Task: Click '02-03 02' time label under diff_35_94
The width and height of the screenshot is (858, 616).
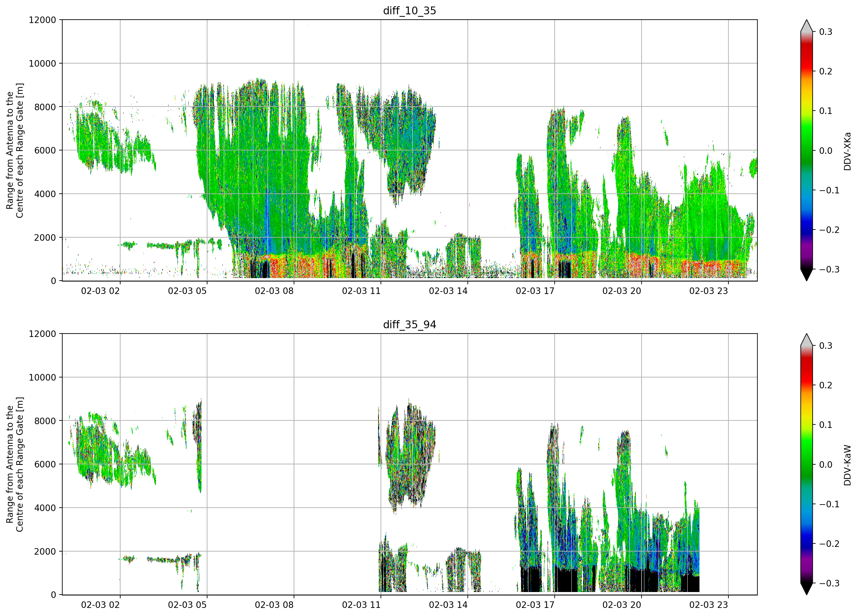Action: pyautogui.click(x=100, y=605)
